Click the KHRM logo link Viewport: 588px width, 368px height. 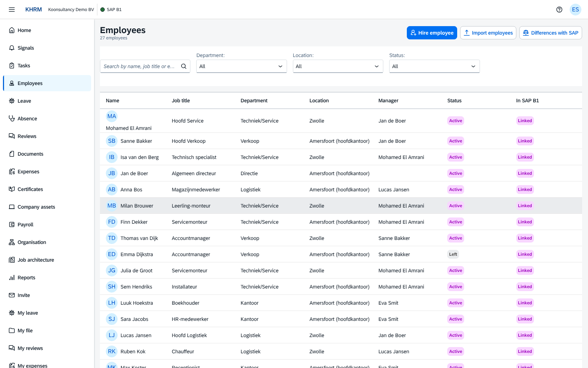tap(33, 10)
